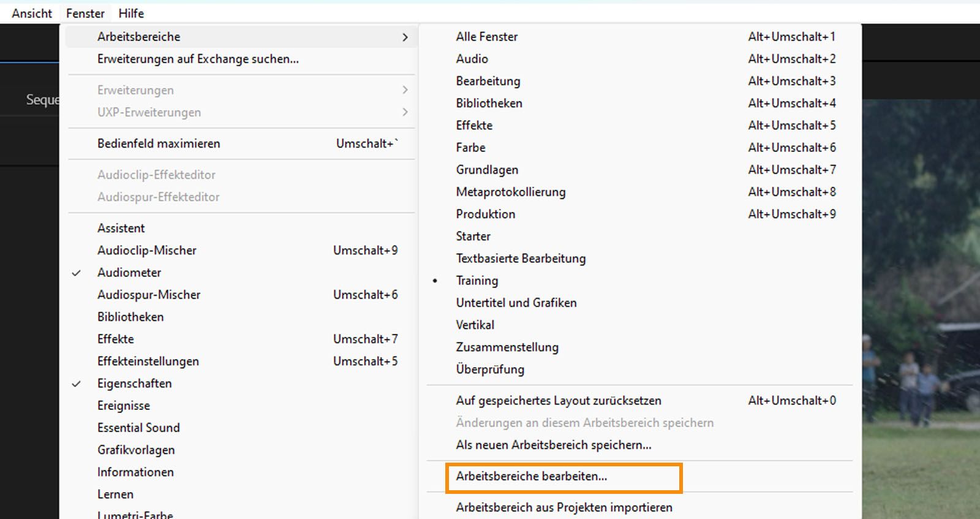This screenshot has width=980, height=519.
Task: Choose Auf gespeichertes Layout zurücksetzen
Action: pos(558,401)
